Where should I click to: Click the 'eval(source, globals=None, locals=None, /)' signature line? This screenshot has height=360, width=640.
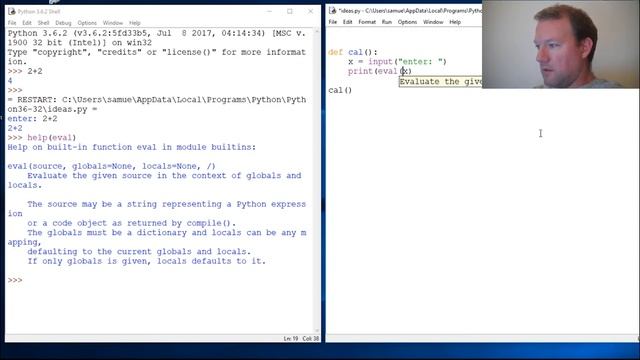point(111,166)
